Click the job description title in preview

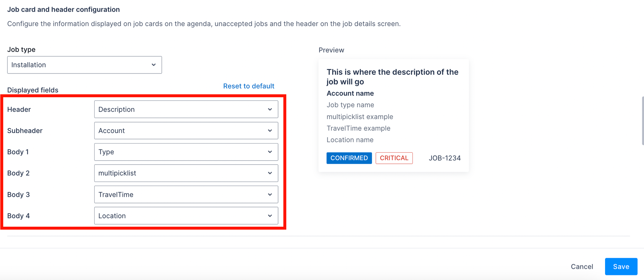click(392, 77)
